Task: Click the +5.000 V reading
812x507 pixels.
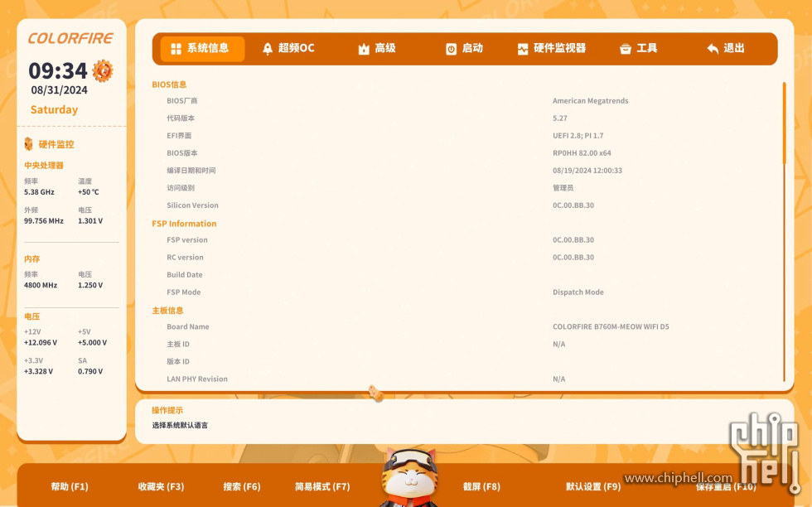Action: [x=92, y=343]
